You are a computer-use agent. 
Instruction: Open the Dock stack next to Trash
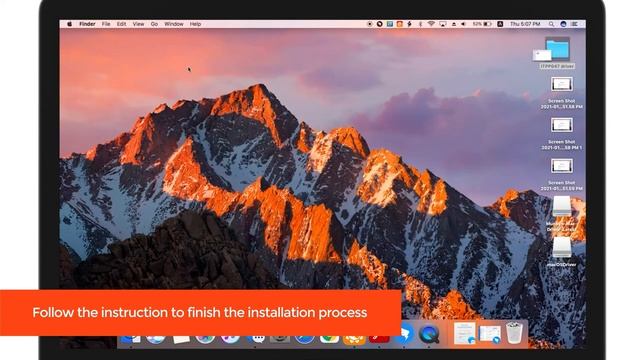(490, 333)
